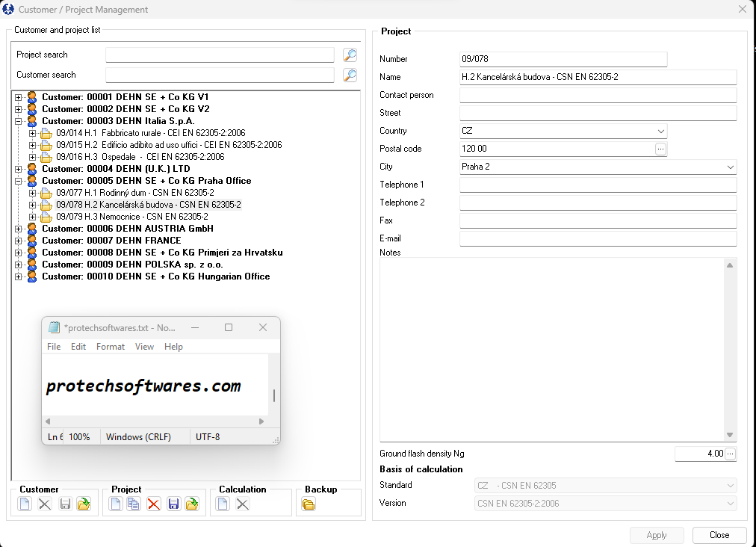Import project using Project group's folder-arrow icon
The image size is (756, 547).
193,504
